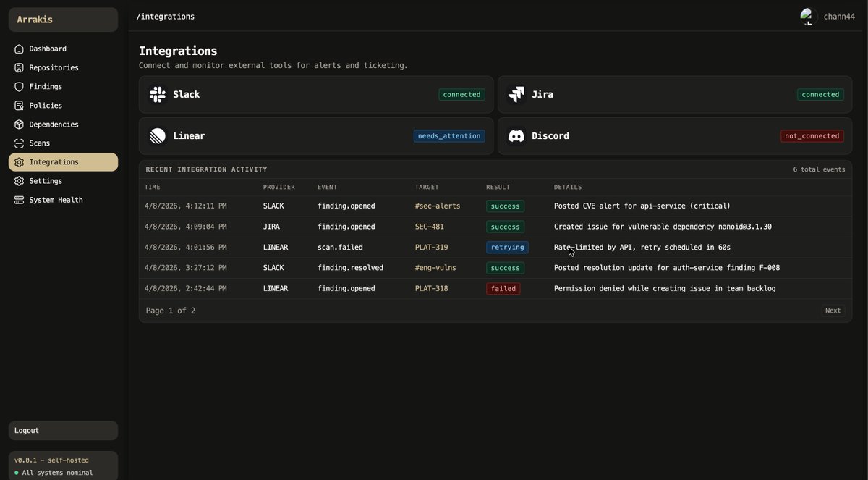Click the Settings gear icon
The image size is (868, 480).
[x=20, y=181]
